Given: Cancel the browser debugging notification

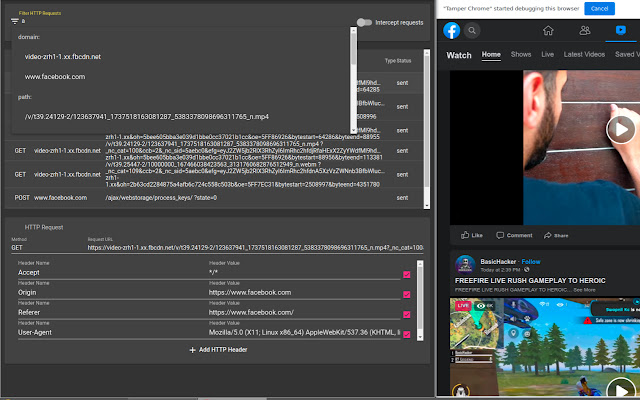Looking at the screenshot, I should (x=599, y=8).
